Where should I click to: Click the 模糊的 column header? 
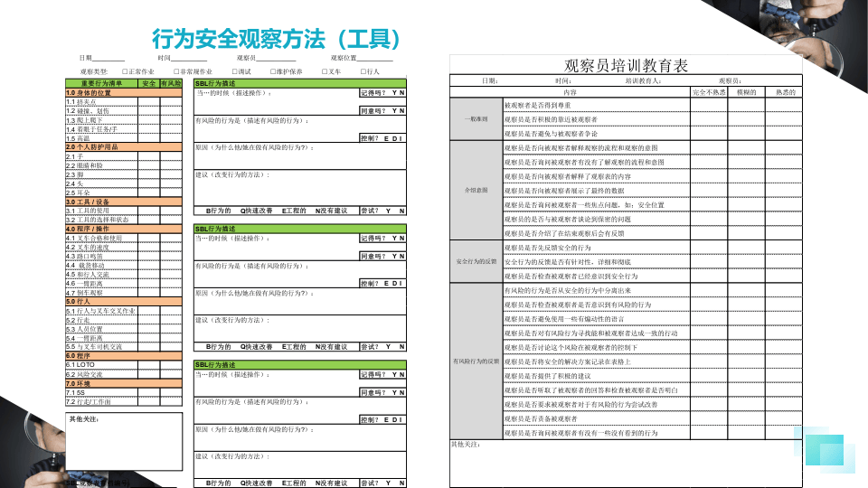tap(746, 92)
